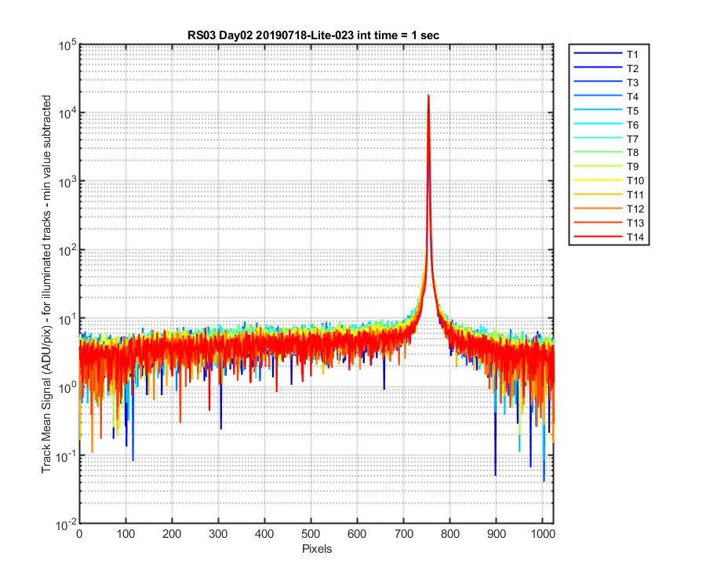Click the x-axis tick label 100
The width and height of the screenshot is (706, 588).
(126, 534)
